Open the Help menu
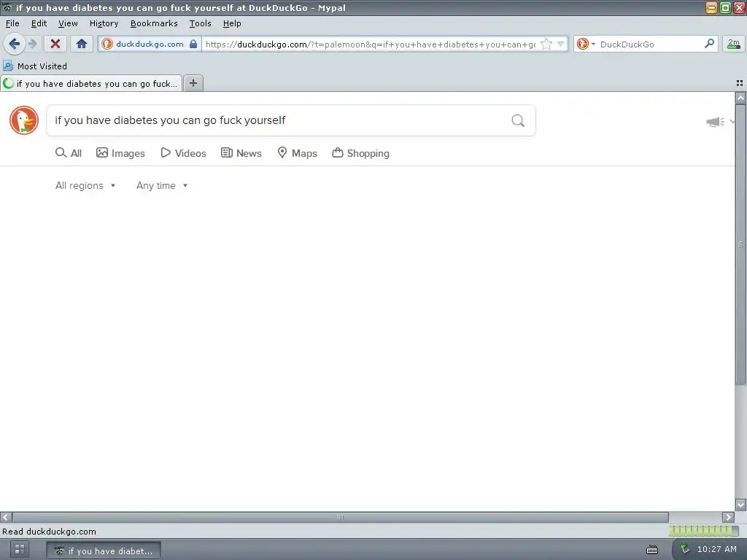The width and height of the screenshot is (747, 560). 232,23
